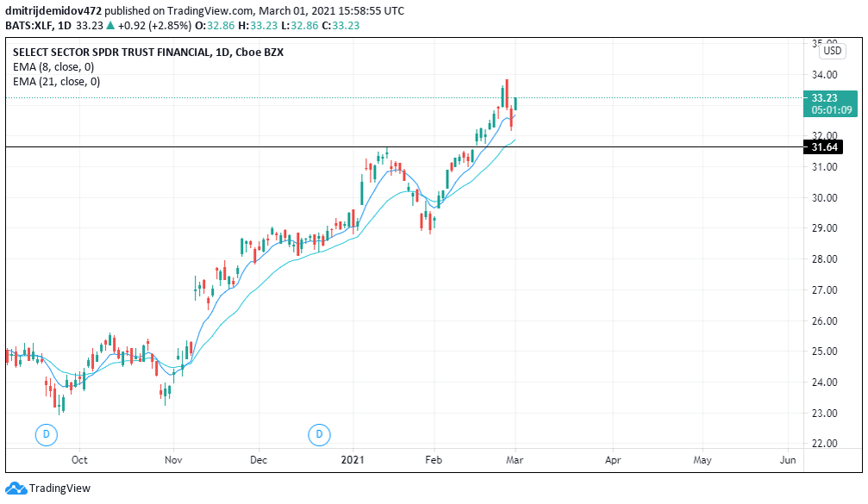Click the 30.00 price axis label

(x=824, y=198)
